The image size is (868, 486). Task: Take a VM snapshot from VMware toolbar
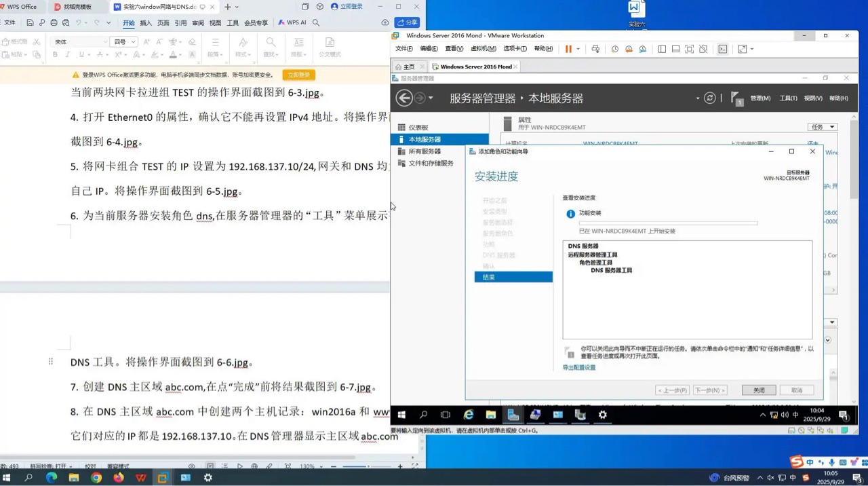[x=615, y=49]
